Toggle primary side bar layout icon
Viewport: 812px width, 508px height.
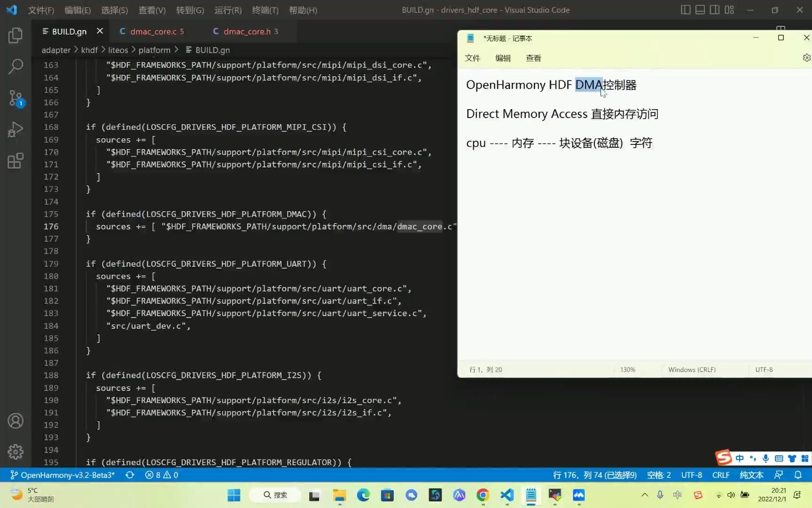pos(686,10)
